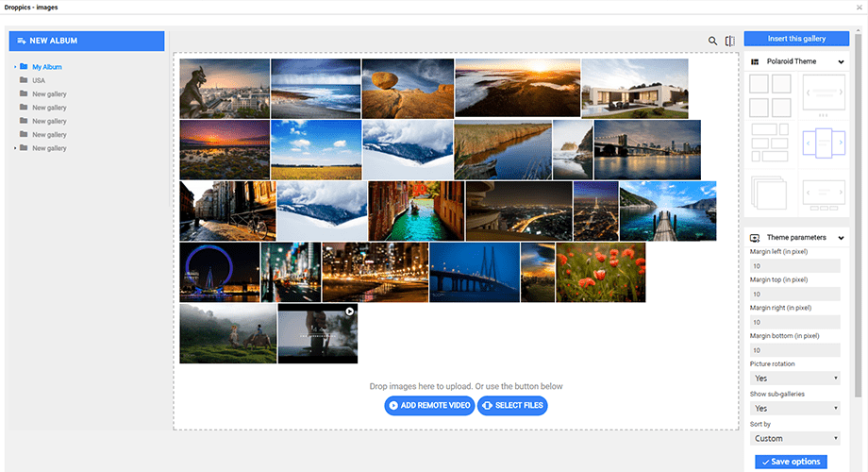
Task: Select the red poppies flower thumbnail
Action: point(600,272)
